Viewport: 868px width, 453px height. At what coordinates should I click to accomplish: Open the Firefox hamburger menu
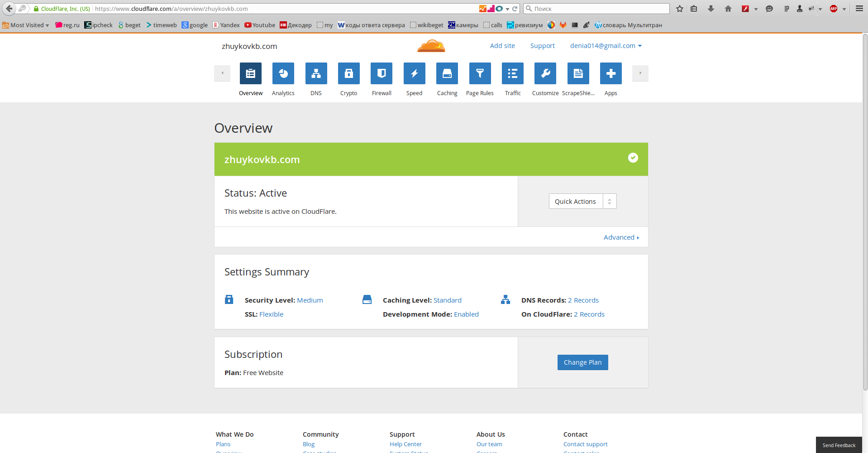tap(859, 9)
